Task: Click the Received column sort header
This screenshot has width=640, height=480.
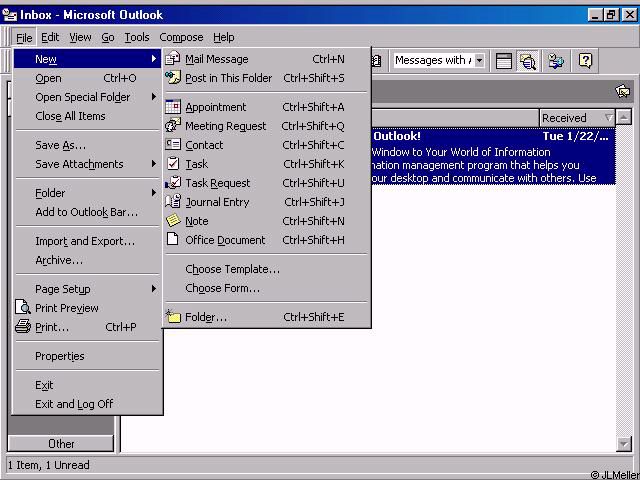Action: pos(577,118)
